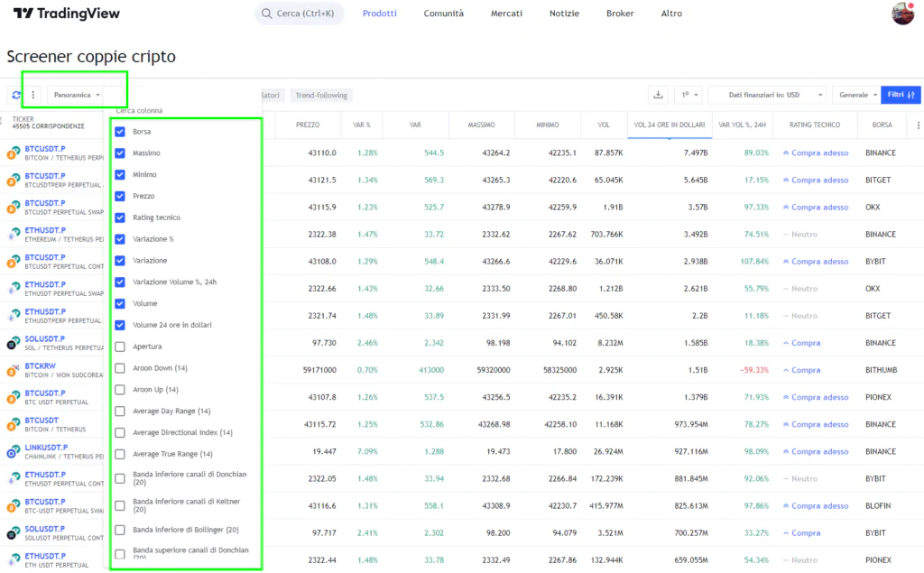The image size is (924, 573).
Task: Uncheck the Prezzo column checkbox
Action: 120,196
